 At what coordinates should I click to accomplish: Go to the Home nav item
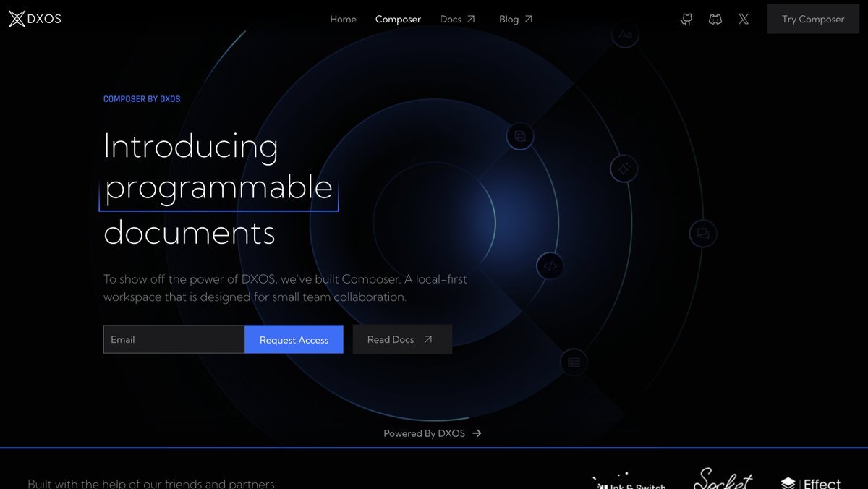pyautogui.click(x=343, y=20)
